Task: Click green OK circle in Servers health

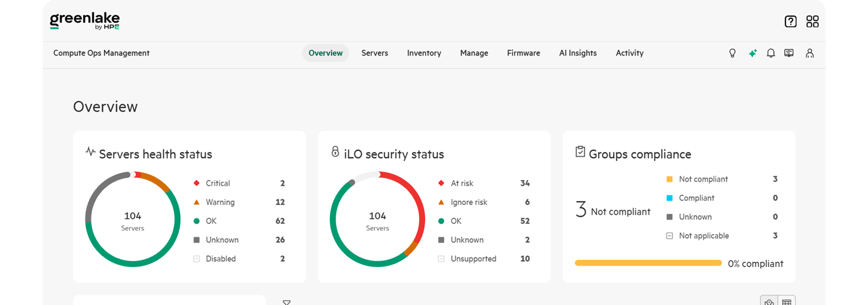Action: (196, 221)
